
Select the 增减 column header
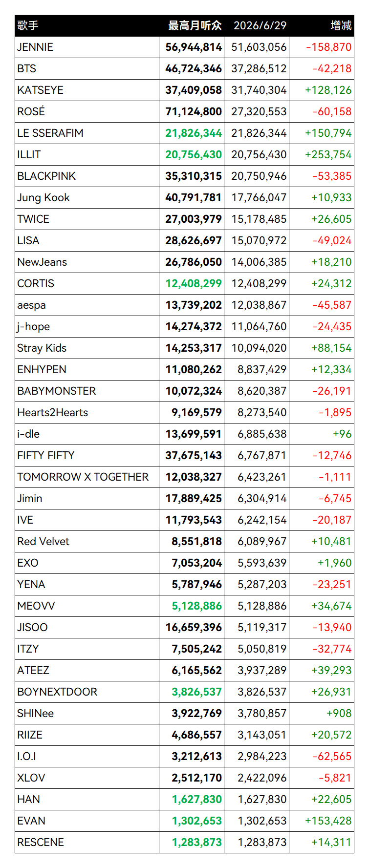click(341, 25)
